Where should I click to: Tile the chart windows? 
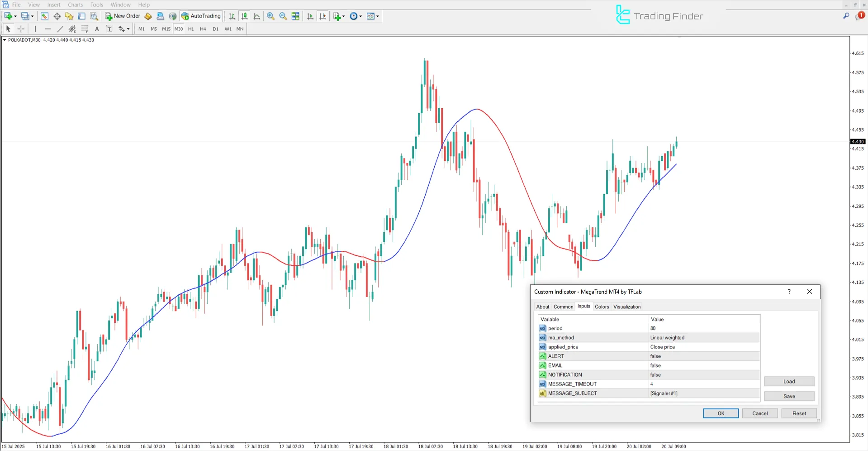[295, 16]
